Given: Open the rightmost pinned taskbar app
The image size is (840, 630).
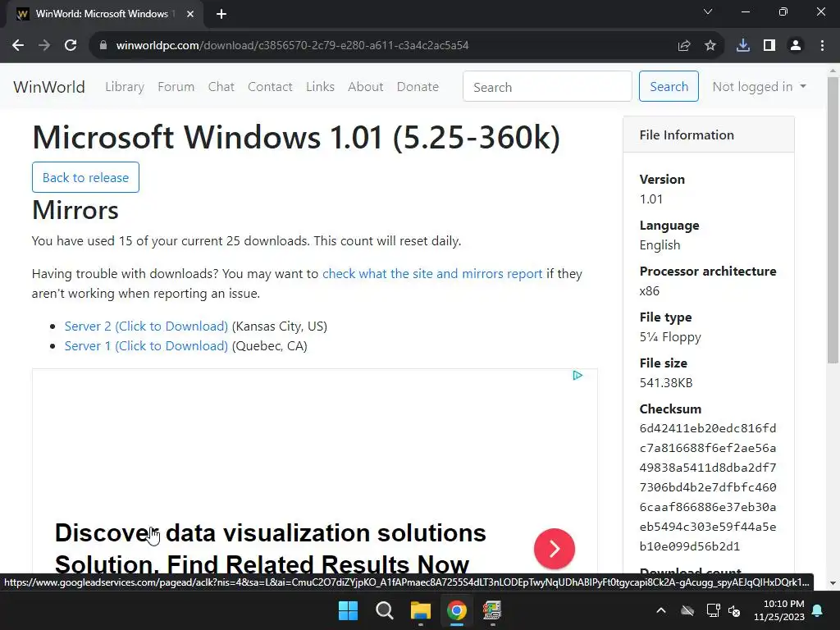Looking at the screenshot, I should (492, 610).
